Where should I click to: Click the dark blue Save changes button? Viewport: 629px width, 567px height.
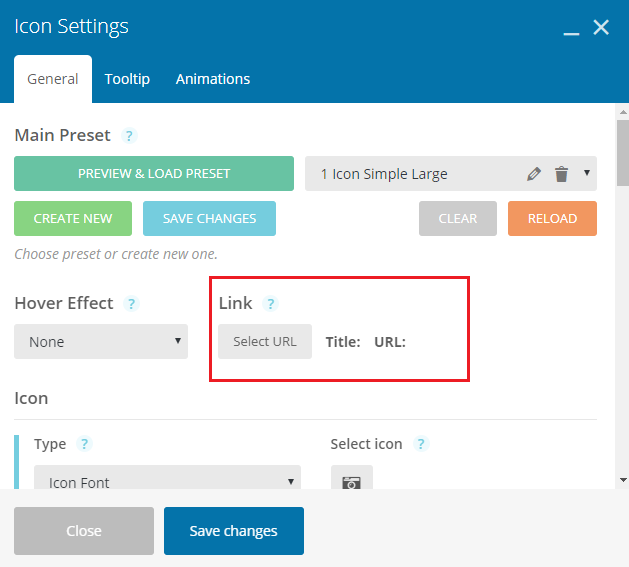tap(234, 531)
